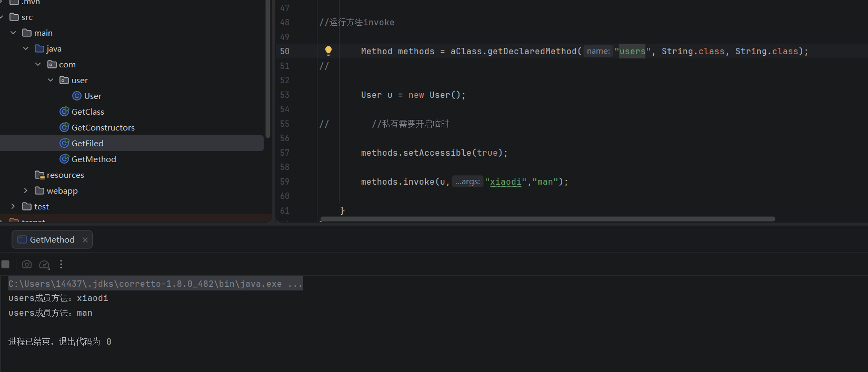Click line number 57 in gutter
The image size is (868, 372).
(x=285, y=153)
